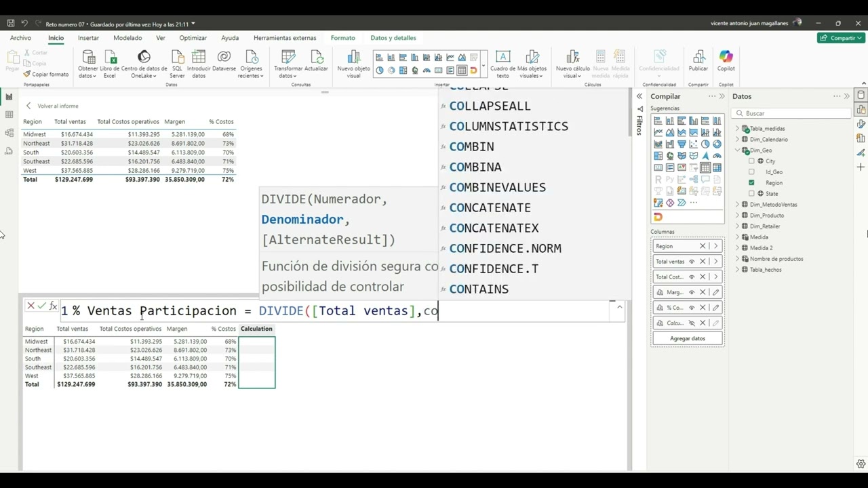Screen dimensions: 868x488
Task: Hide Total ventas column eye icon
Action: coord(692,262)
